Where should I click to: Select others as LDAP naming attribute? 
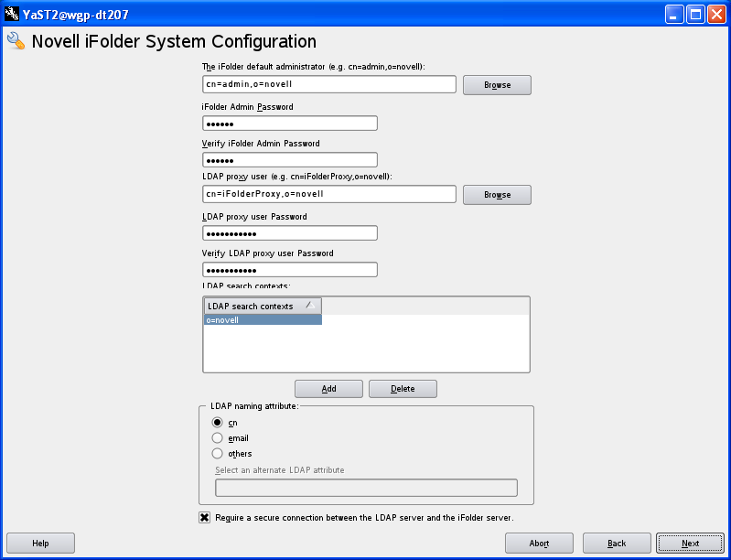217,454
